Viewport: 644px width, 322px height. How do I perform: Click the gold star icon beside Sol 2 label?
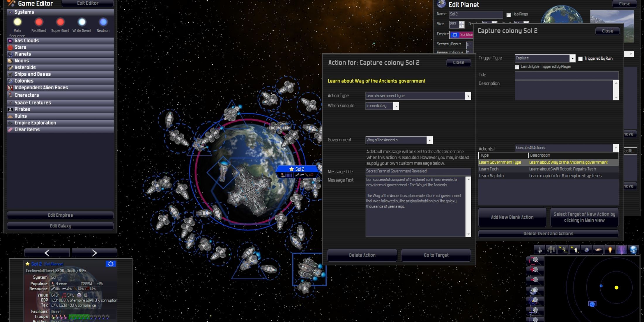pyautogui.click(x=291, y=169)
